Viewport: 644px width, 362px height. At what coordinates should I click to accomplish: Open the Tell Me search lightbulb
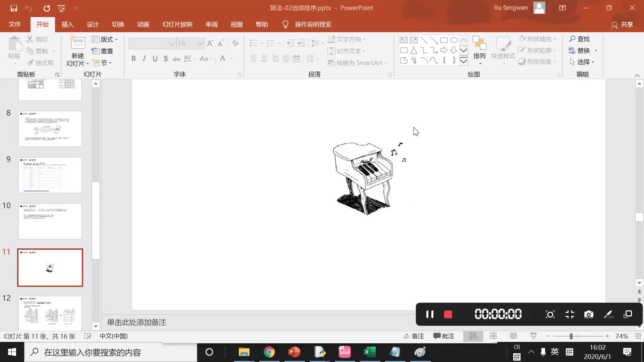click(285, 24)
